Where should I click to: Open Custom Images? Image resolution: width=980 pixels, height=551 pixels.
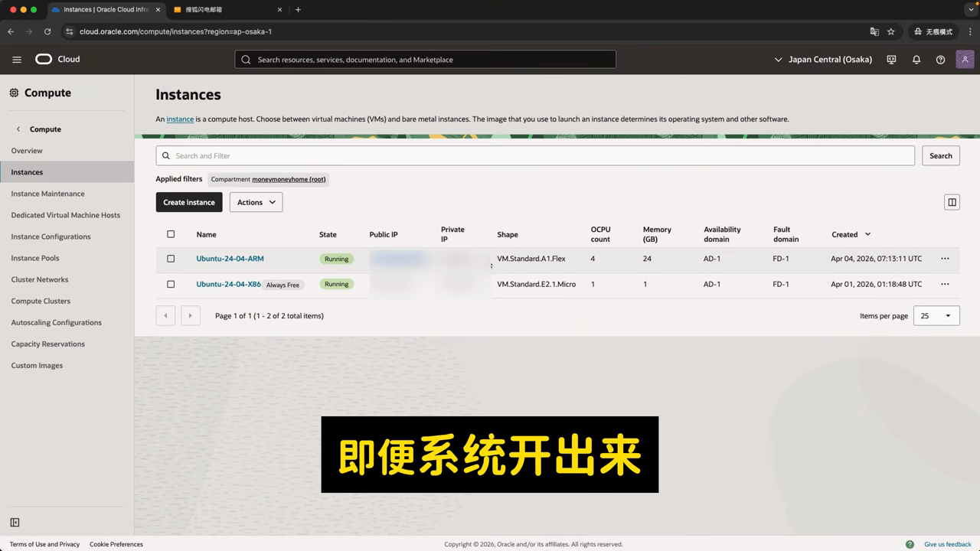(x=37, y=365)
